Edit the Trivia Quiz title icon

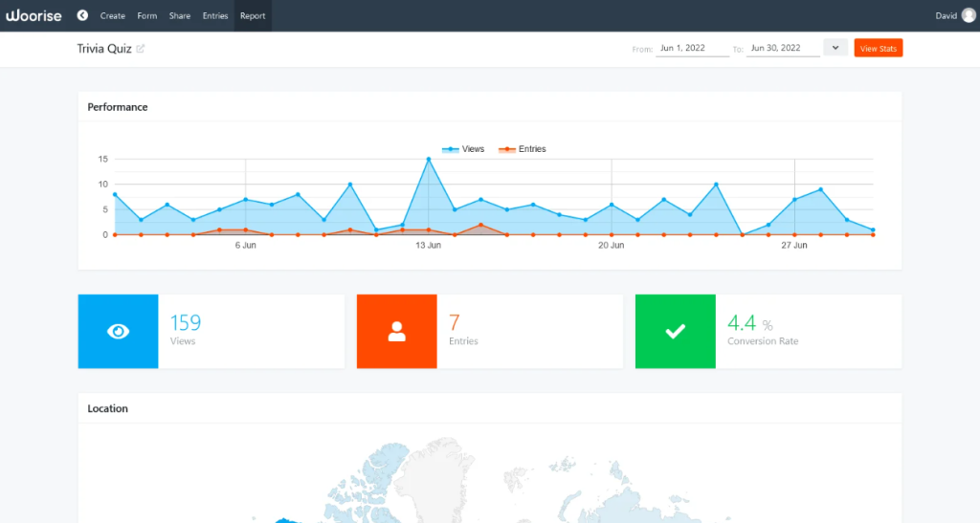(140, 49)
